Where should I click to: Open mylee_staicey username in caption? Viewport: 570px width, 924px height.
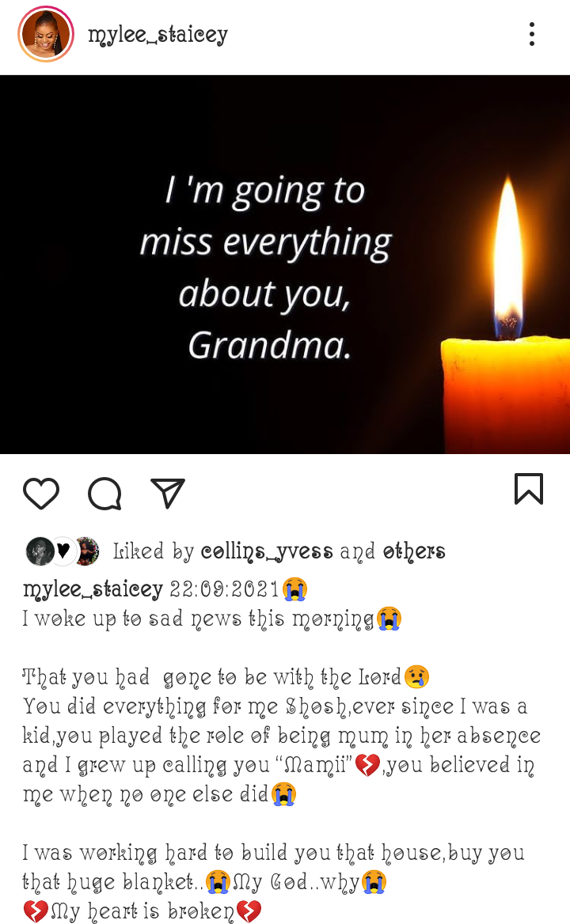coord(93,589)
